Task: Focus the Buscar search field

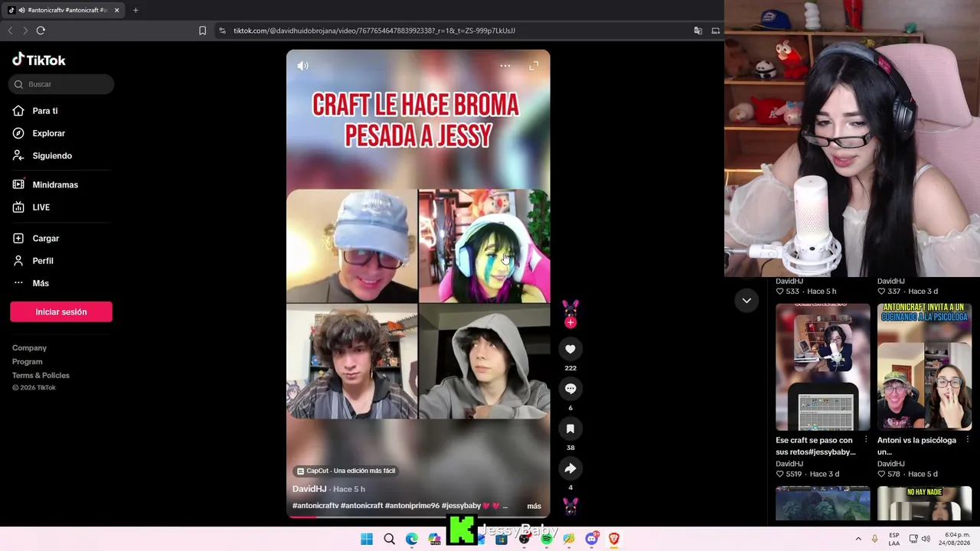Action: (61, 84)
